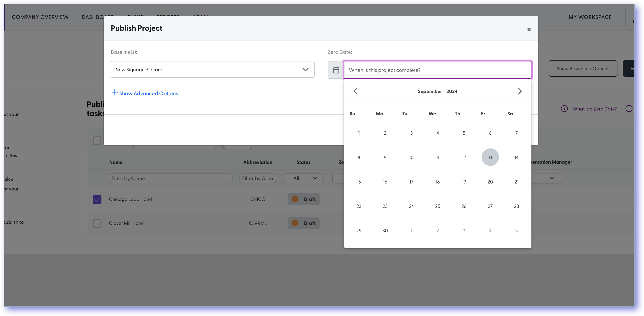Click the Zero Date input field
The width and height of the screenshot is (644, 316).
[x=438, y=70]
